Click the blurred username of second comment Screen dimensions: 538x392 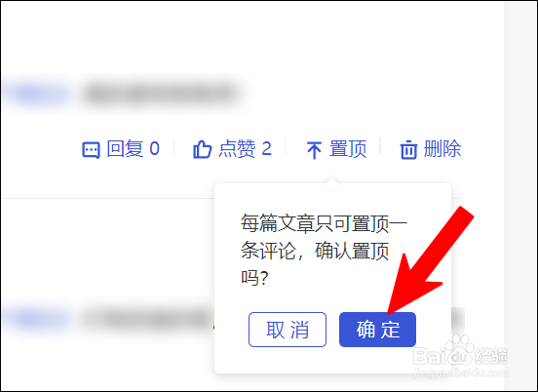[x=36, y=319]
